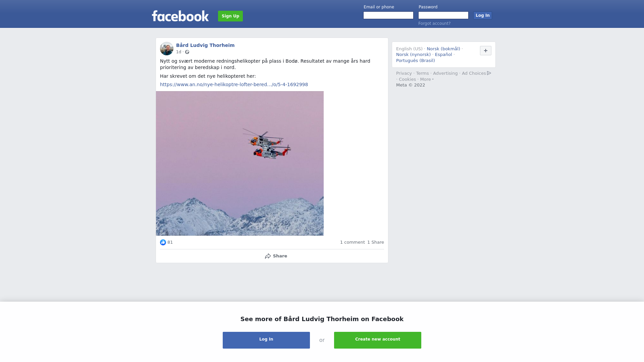
Task: Open the helicopter photo over mountains
Action: pyautogui.click(x=240, y=163)
